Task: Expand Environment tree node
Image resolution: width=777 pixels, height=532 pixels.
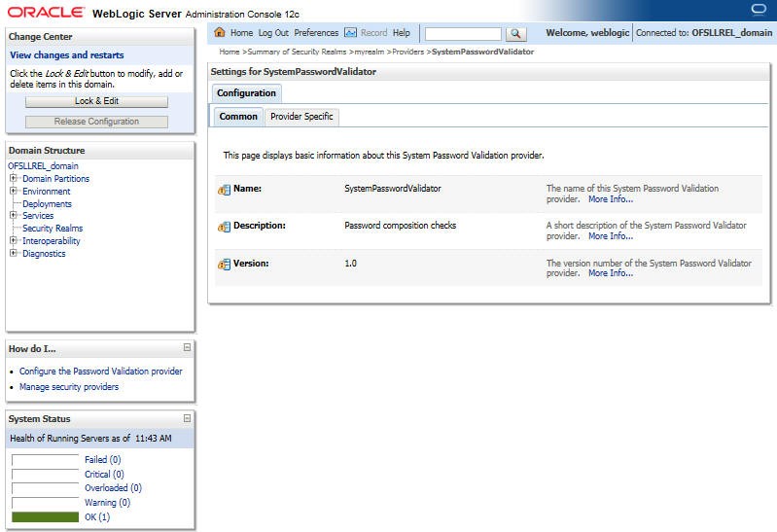Action: [x=14, y=191]
